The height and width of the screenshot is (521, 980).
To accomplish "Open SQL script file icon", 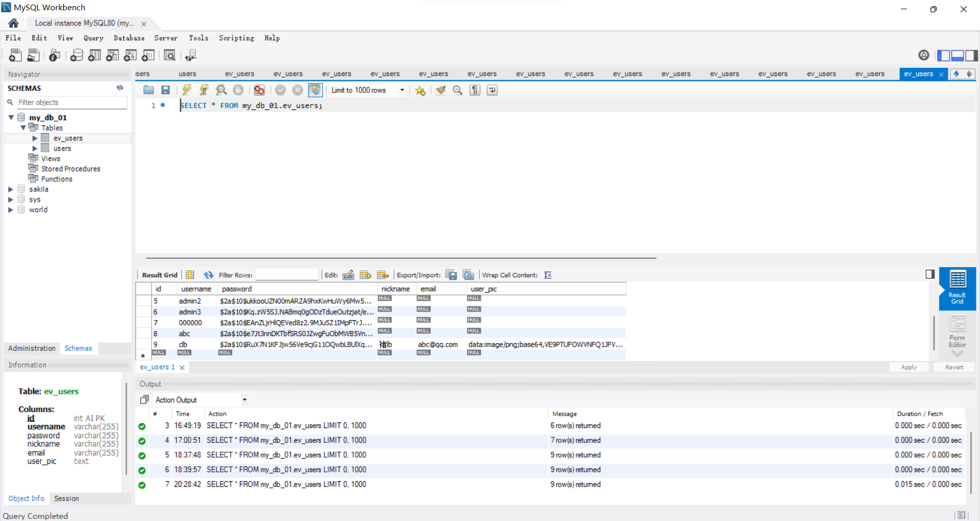I will tap(34, 55).
